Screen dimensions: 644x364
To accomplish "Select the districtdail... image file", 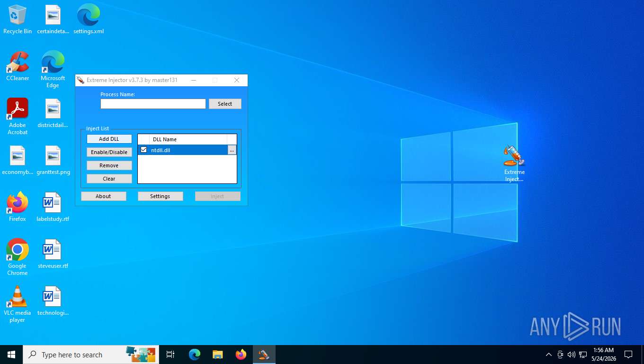I will pos(53,113).
